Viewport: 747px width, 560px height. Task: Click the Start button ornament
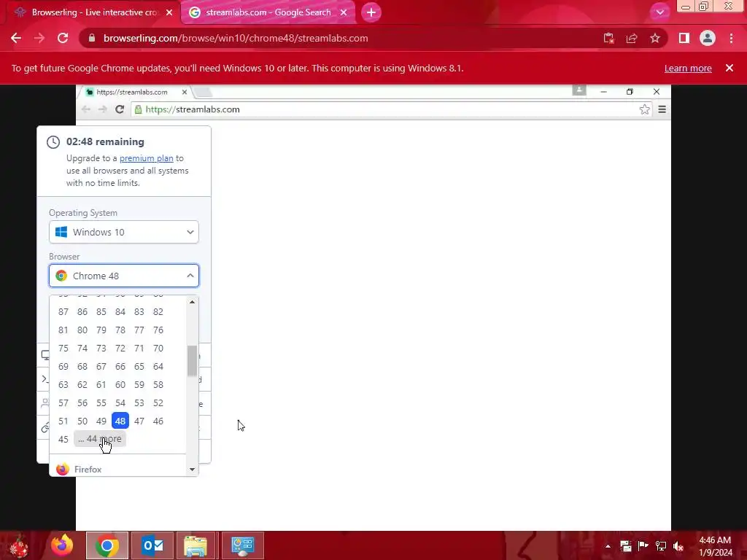point(18,545)
